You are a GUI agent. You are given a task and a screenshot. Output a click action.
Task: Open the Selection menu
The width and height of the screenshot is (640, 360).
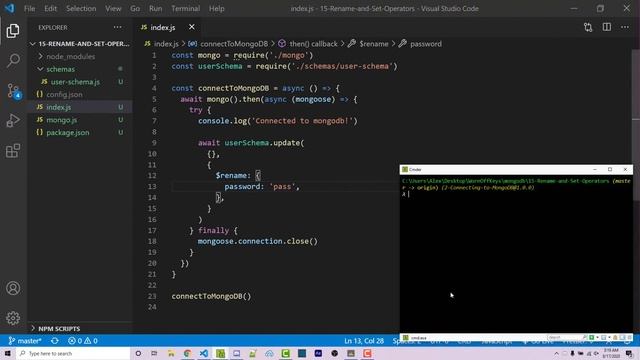tap(81, 8)
